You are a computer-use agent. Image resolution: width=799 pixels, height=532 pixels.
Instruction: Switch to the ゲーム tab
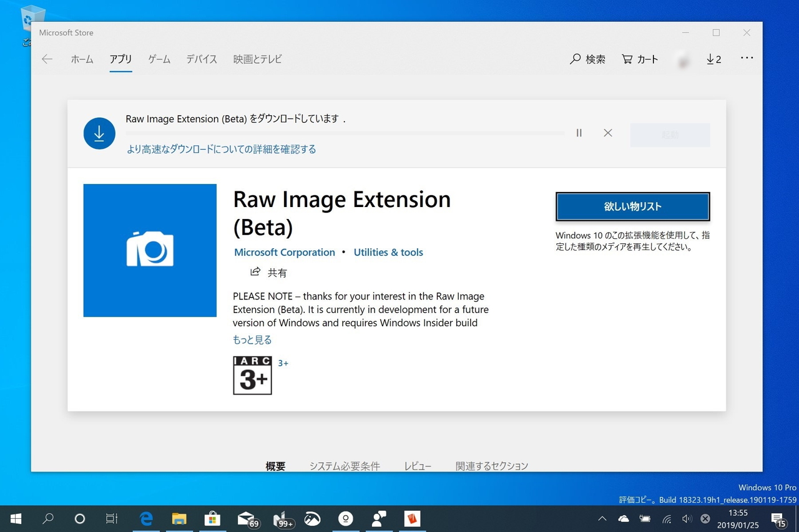[159, 59]
